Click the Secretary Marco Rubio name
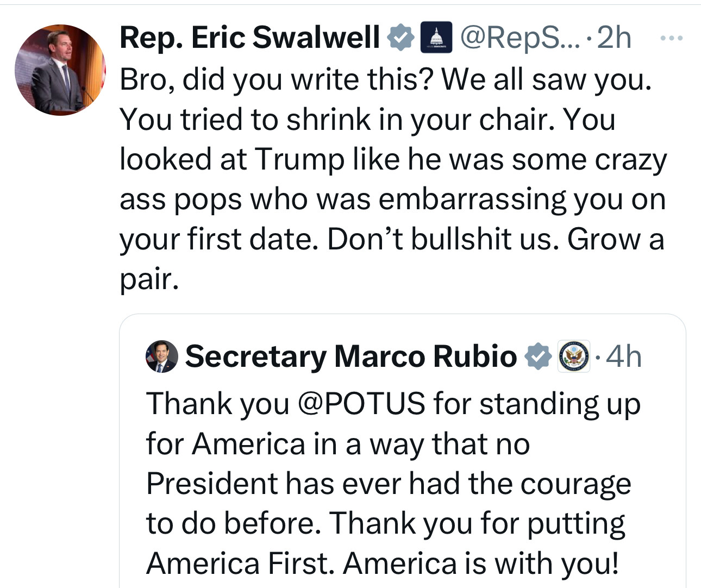Image resolution: width=701 pixels, height=588 pixels. coord(351,356)
